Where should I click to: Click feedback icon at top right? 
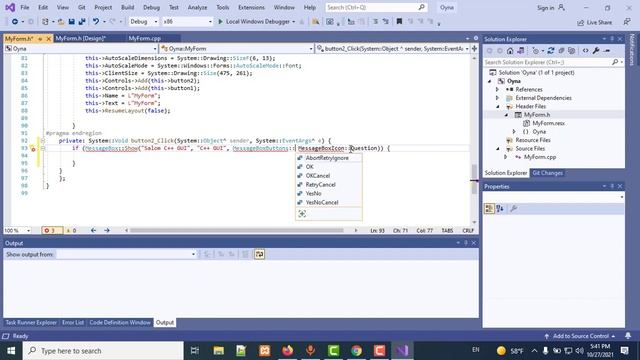tap(627, 22)
